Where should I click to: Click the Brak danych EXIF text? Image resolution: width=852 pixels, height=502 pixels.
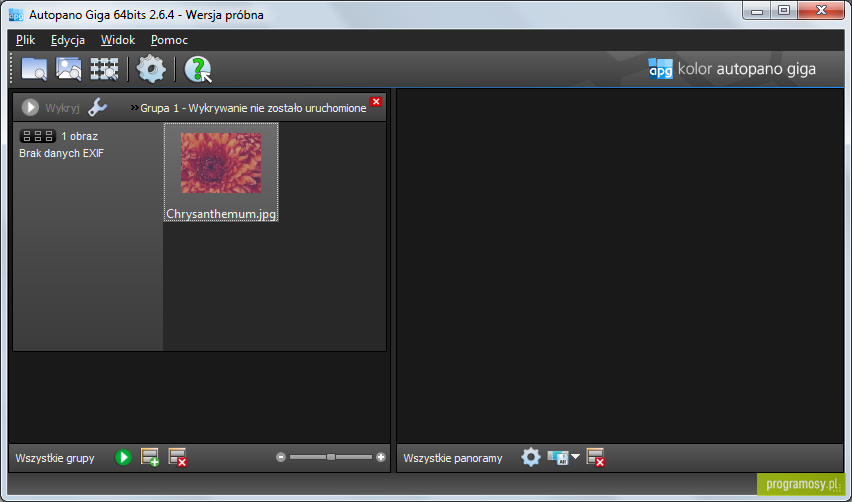pos(61,153)
